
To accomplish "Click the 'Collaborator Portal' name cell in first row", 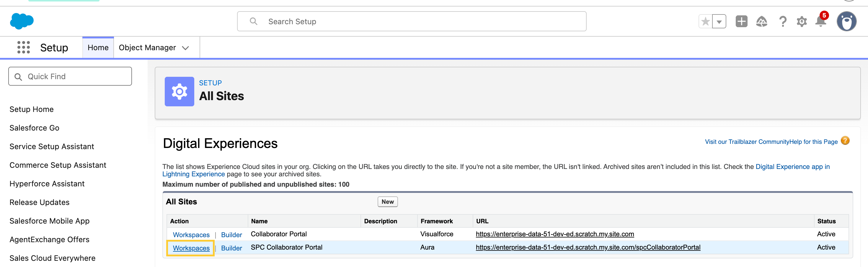I will (x=279, y=234).
